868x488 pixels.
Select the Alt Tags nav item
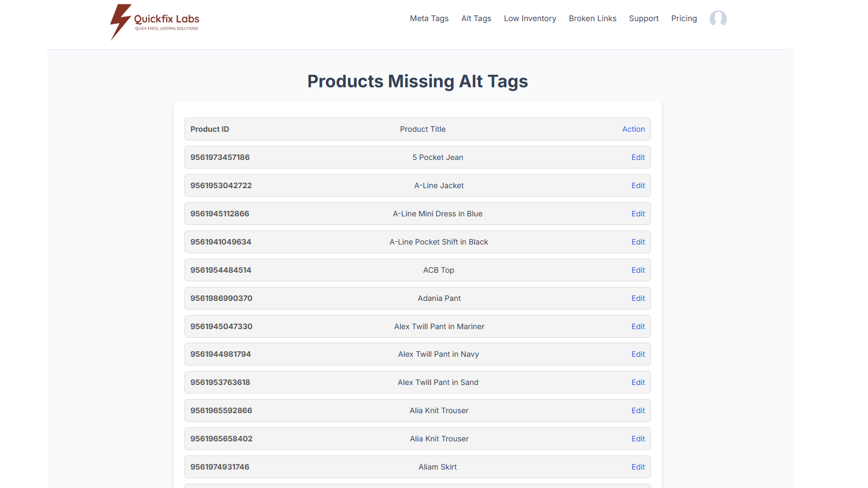(x=476, y=18)
